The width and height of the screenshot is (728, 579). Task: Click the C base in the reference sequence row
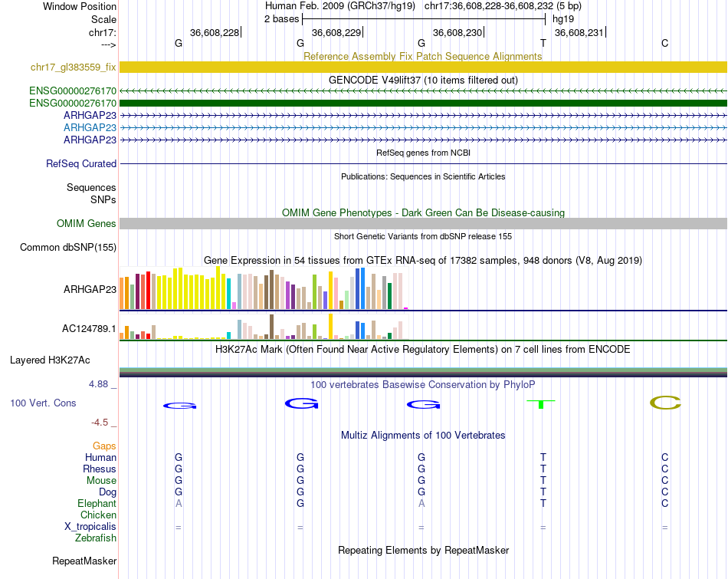tap(665, 43)
